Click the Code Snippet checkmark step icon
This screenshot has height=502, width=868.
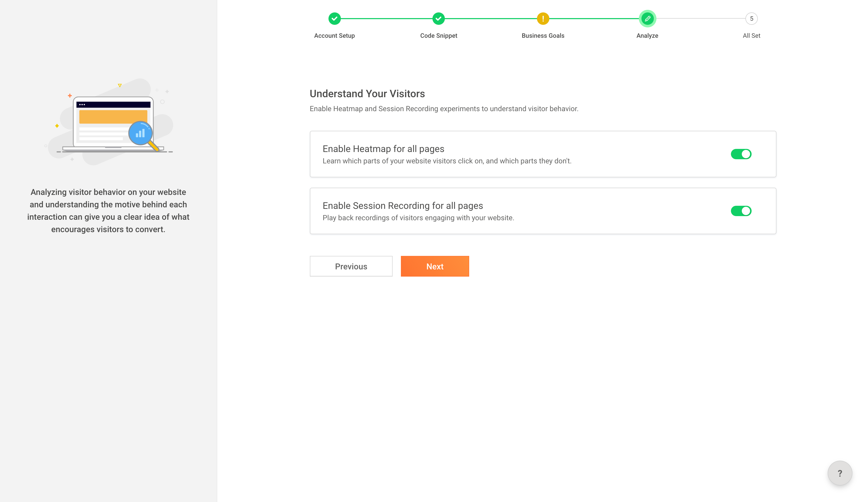[438, 19]
